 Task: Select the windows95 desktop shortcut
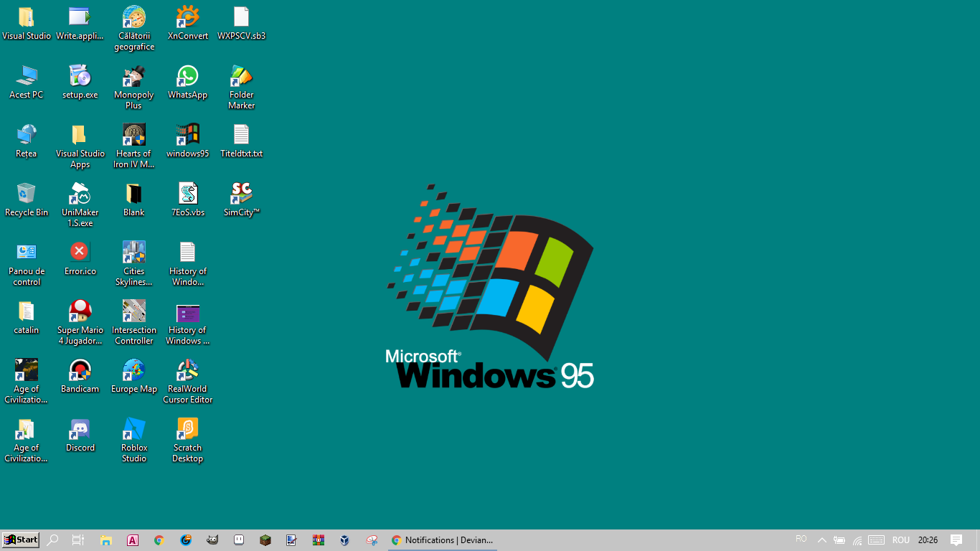pos(188,141)
